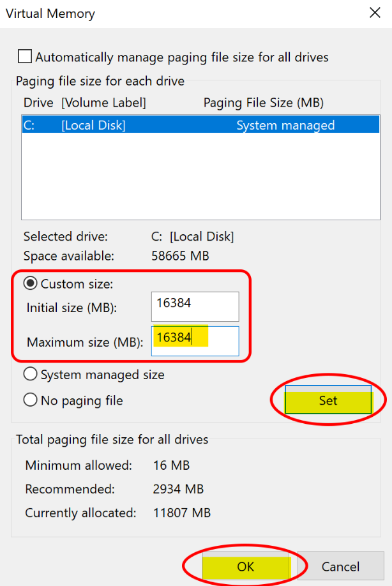Image resolution: width=392 pixels, height=586 pixels.
Task: Click the Initial size (MB) input field
Action: click(195, 306)
